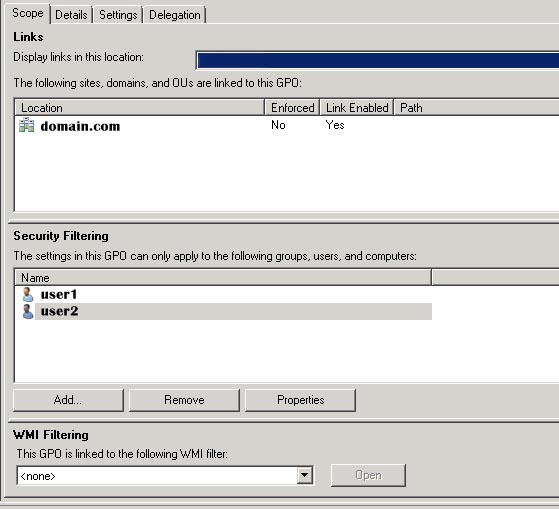Screen dimensions: 559x509
Task: Expand the WMI filter dropdown arrow
Action: coord(304,475)
